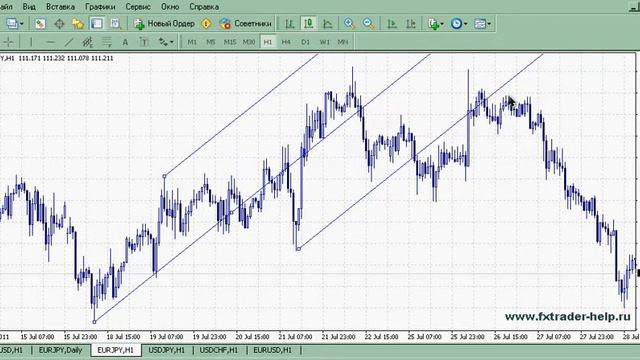Expand the Periods clock dropdown arrow
Screen dimensions: 640x360
pyautogui.click(x=465, y=24)
